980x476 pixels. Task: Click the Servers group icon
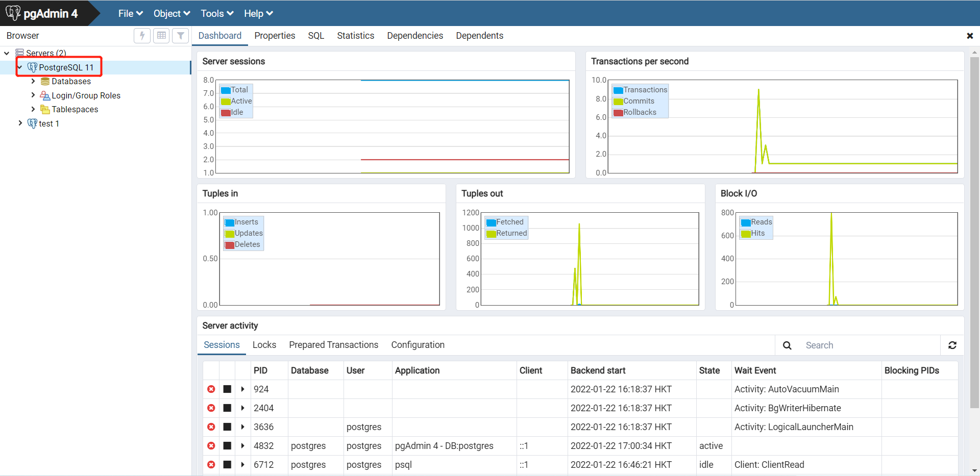20,53
